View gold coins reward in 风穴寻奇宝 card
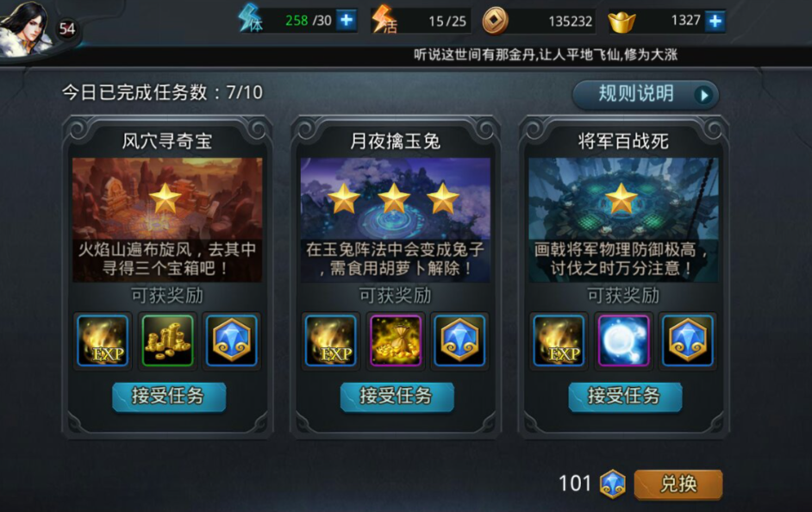Image resolution: width=812 pixels, height=512 pixels. [167, 341]
